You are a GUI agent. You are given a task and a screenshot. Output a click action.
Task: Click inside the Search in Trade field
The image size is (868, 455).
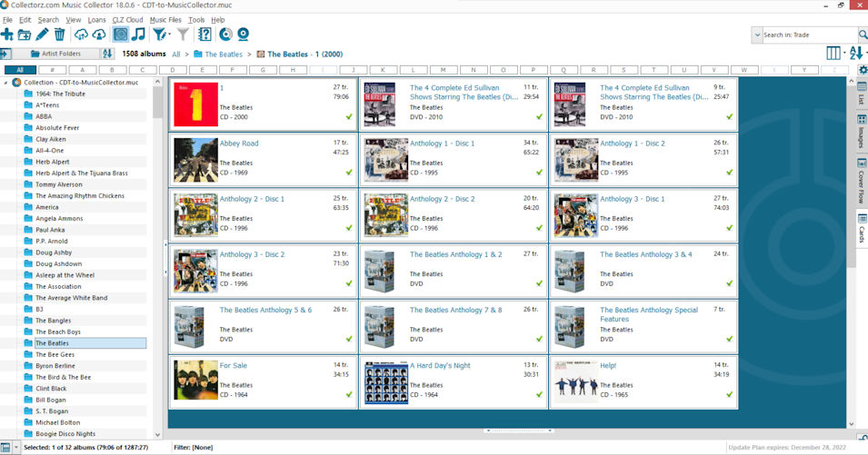point(809,35)
